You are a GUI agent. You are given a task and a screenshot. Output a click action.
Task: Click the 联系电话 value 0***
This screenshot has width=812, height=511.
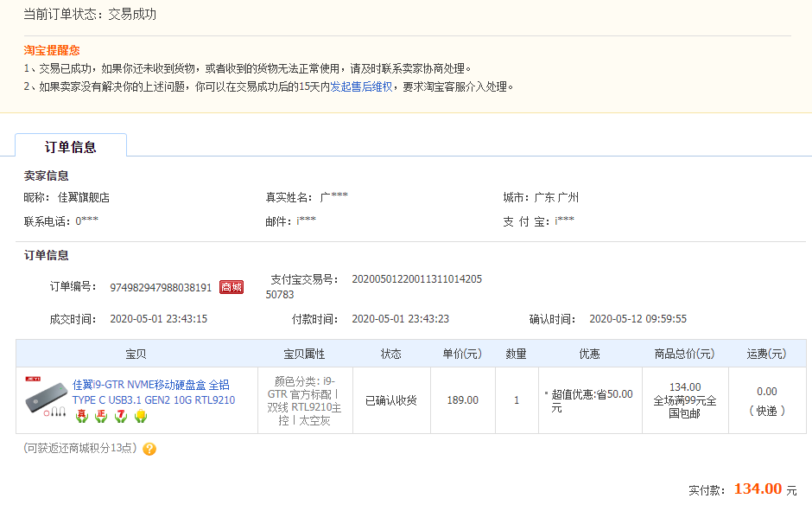[86, 221]
